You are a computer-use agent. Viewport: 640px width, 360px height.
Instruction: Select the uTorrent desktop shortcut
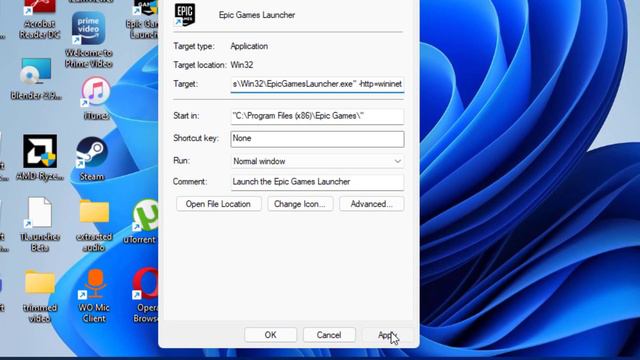pyautogui.click(x=141, y=222)
